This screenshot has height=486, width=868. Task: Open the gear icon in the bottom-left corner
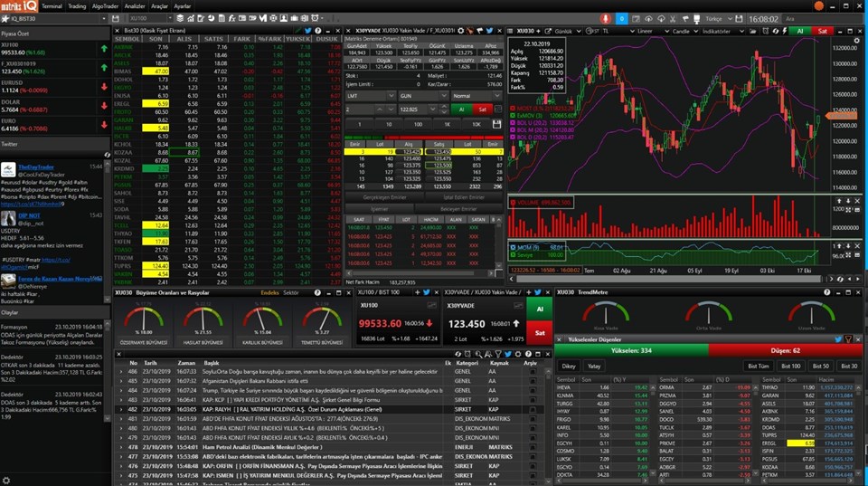click(7, 479)
